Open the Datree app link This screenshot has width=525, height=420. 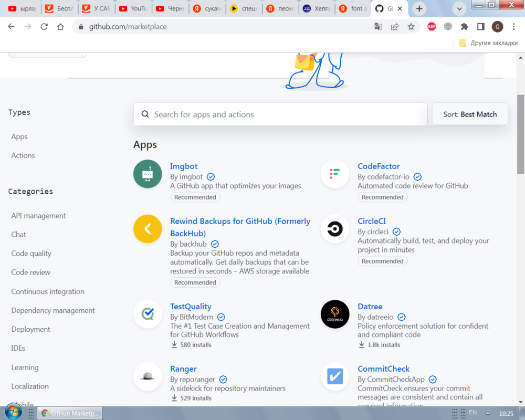pos(370,307)
